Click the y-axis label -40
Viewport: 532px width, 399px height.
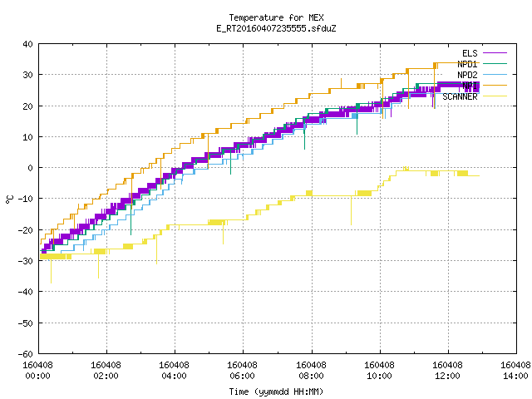(26, 292)
